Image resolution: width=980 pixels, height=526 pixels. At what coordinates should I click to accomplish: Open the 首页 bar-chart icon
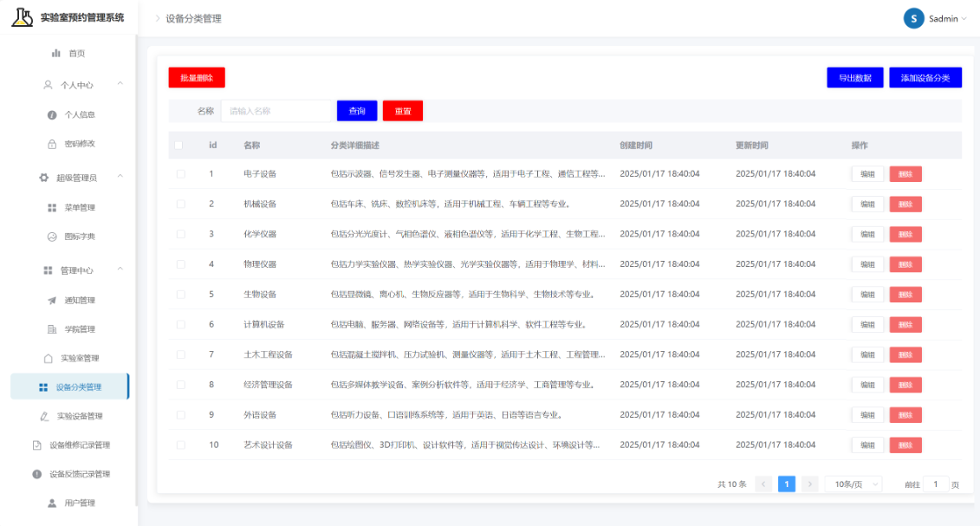[x=56, y=53]
